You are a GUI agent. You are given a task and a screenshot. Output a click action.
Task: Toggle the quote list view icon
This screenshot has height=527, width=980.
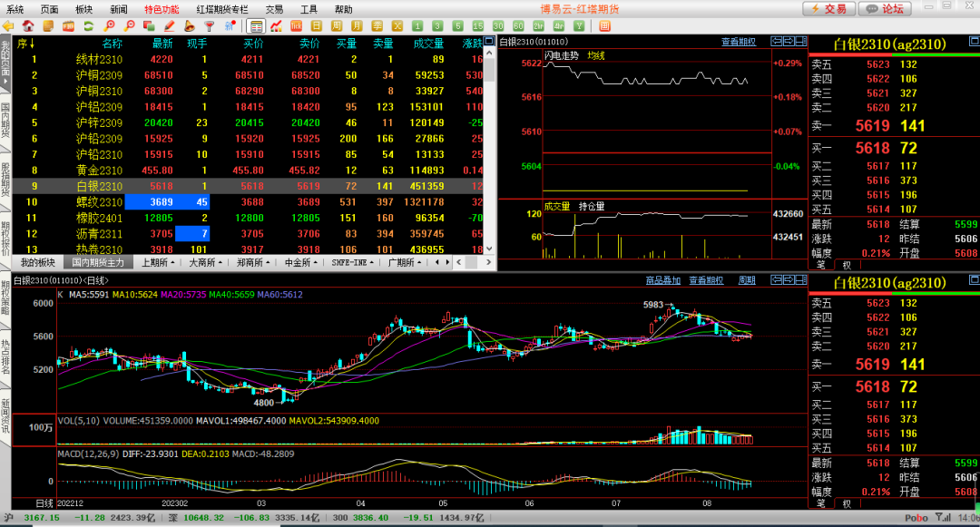point(256,25)
